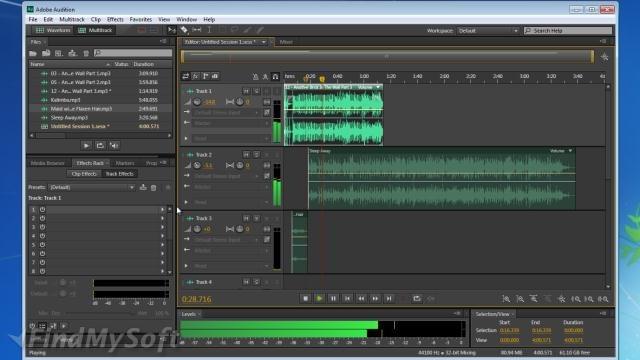Click the Inputs/Outputs icon above Track 1
This screenshot has width=640, height=360.
(186, 76)
